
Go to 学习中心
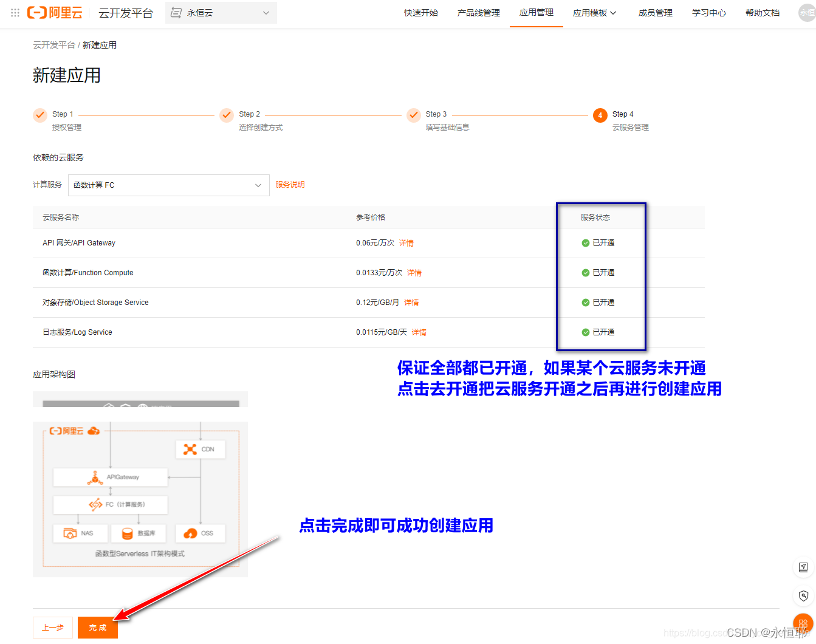click(709, 13)
